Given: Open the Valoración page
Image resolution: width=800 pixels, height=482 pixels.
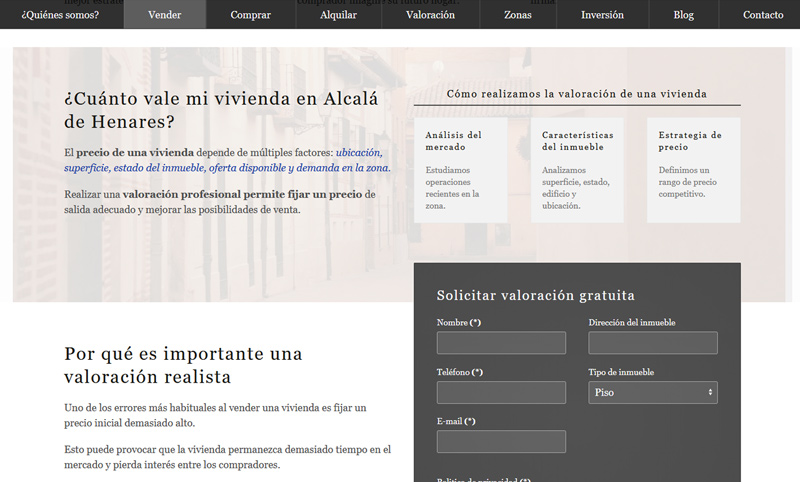Looking at the screenshot, I should 431,15.
